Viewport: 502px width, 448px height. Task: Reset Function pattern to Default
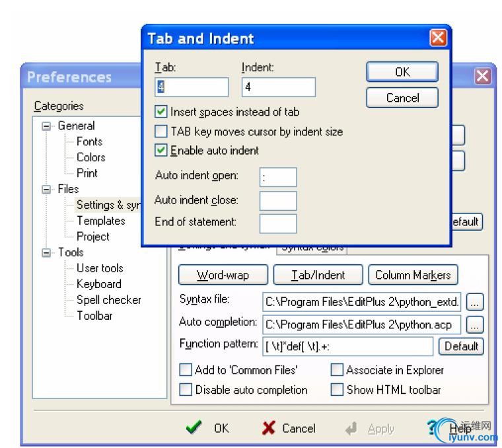461,346
